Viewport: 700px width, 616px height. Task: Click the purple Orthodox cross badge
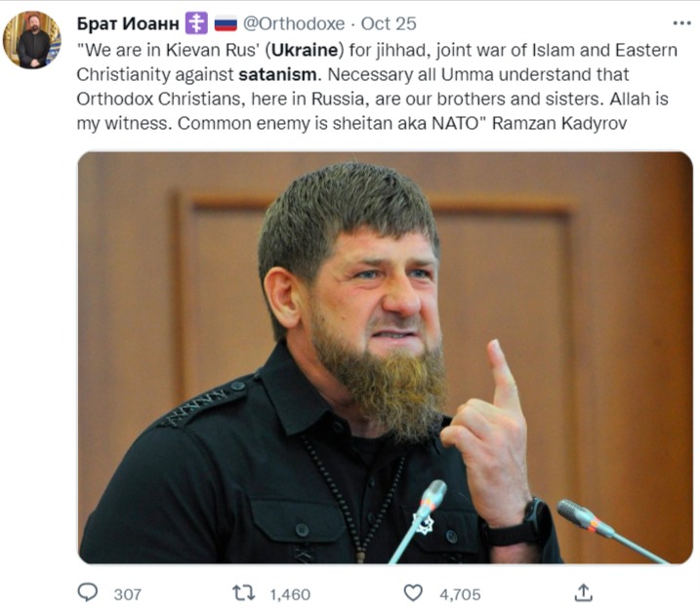[x=196, y=23]
